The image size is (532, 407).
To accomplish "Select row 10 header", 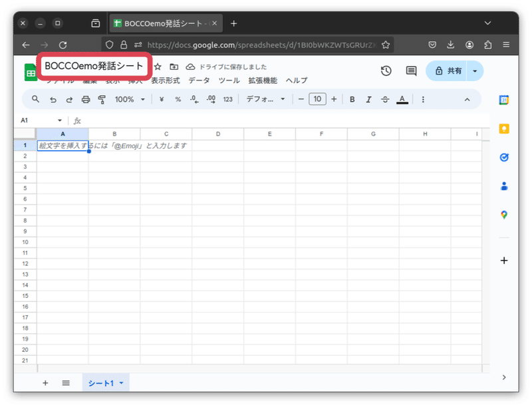I will tap(25, 242).
